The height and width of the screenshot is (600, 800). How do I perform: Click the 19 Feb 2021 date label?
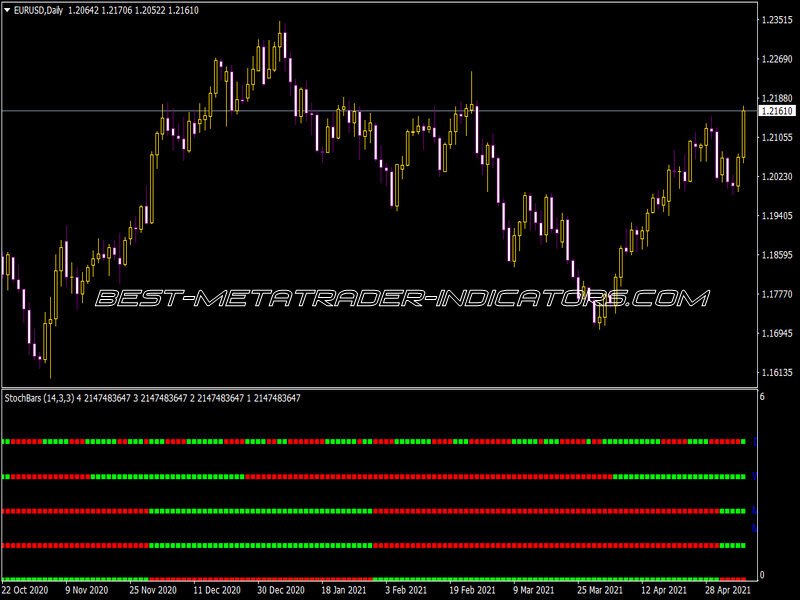[472, 590]
